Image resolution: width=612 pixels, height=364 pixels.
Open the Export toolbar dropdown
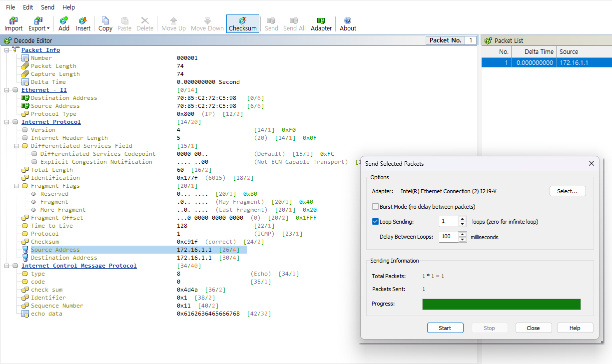[x=38, y=23]
